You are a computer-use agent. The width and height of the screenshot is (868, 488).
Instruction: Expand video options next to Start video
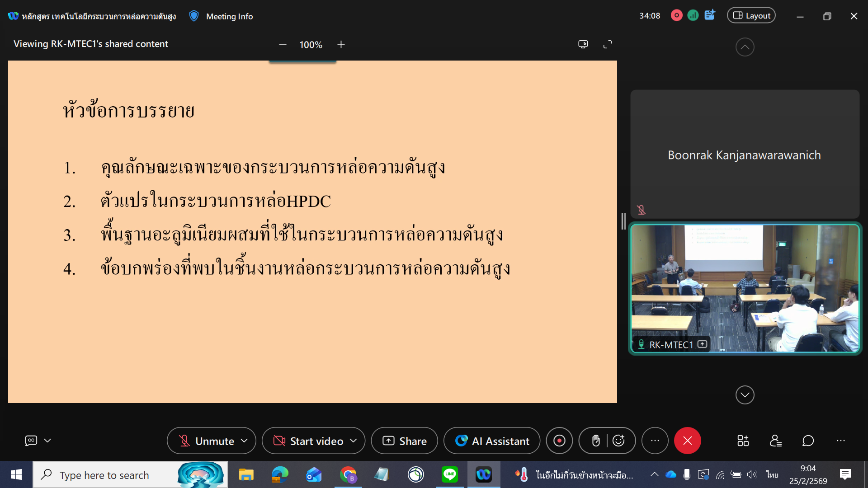coord(354,441)
